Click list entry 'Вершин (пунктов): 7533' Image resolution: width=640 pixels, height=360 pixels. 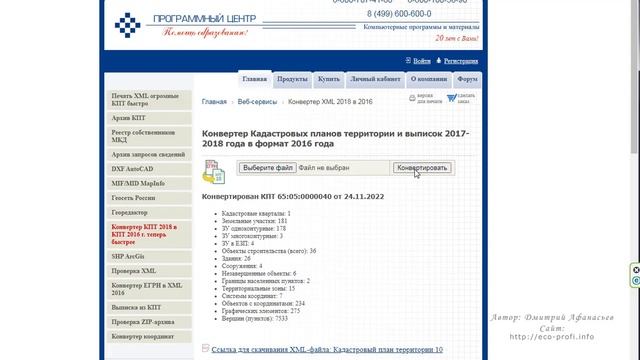(x=255, y=318)
